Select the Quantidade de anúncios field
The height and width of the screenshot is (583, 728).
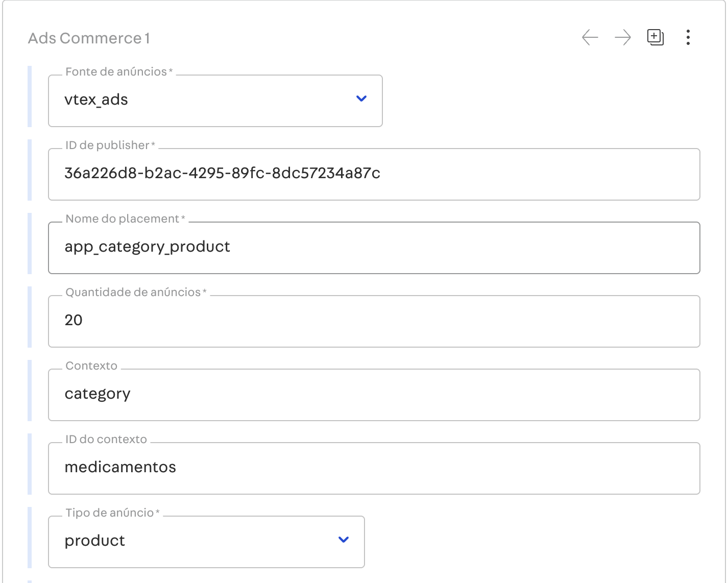[374, 321]
